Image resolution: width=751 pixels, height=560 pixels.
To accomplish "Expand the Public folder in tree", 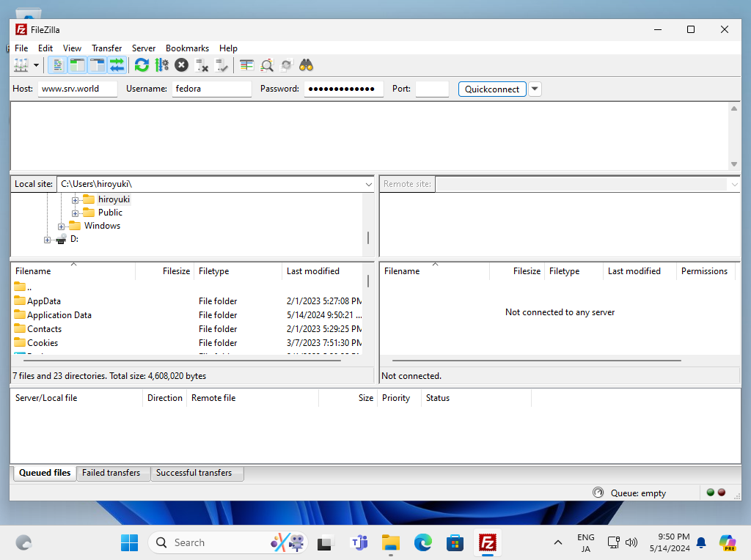I will 76,213.
